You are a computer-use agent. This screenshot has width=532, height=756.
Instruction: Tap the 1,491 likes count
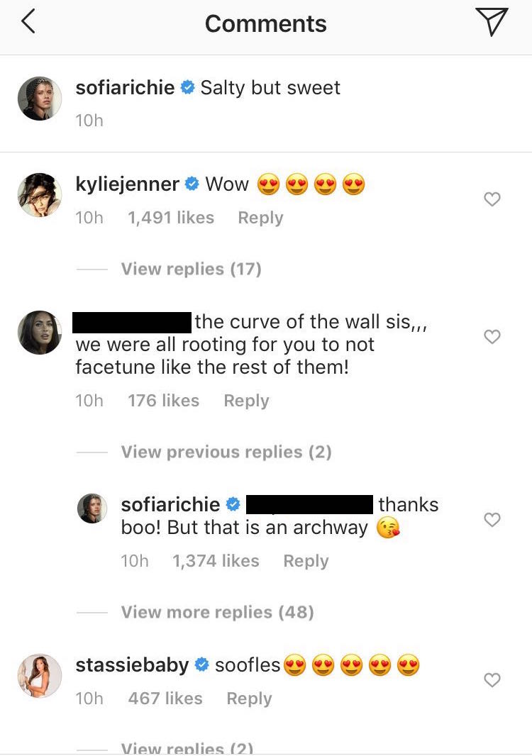point(170,218)
